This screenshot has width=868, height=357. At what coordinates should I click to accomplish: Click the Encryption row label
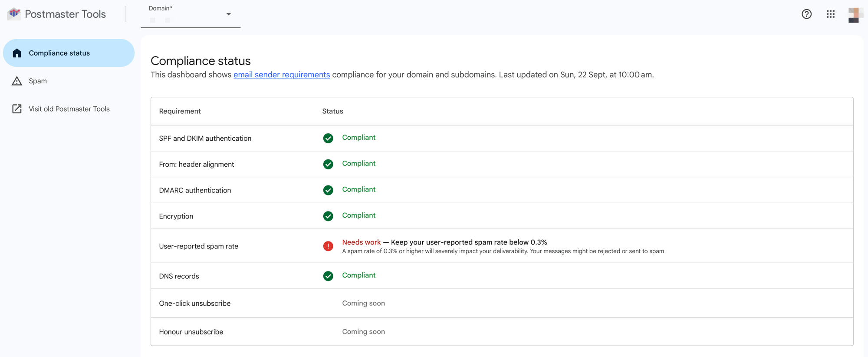tap(176, 216)
